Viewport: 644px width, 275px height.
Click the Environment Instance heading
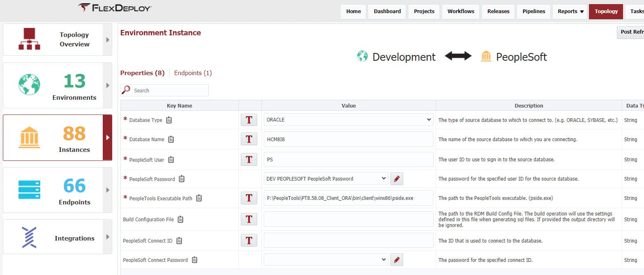pos(161,33)
